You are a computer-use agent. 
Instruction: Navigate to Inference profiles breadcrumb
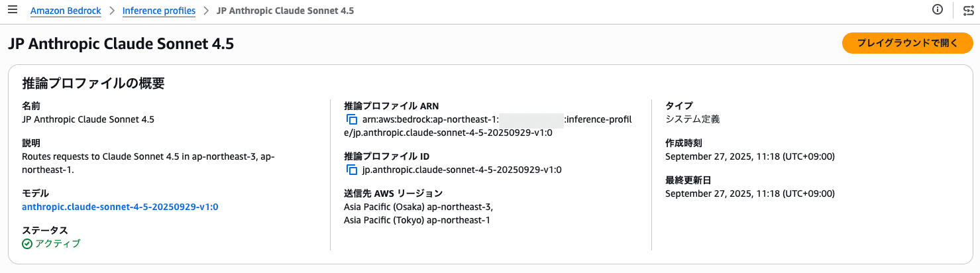coord(159,11)
